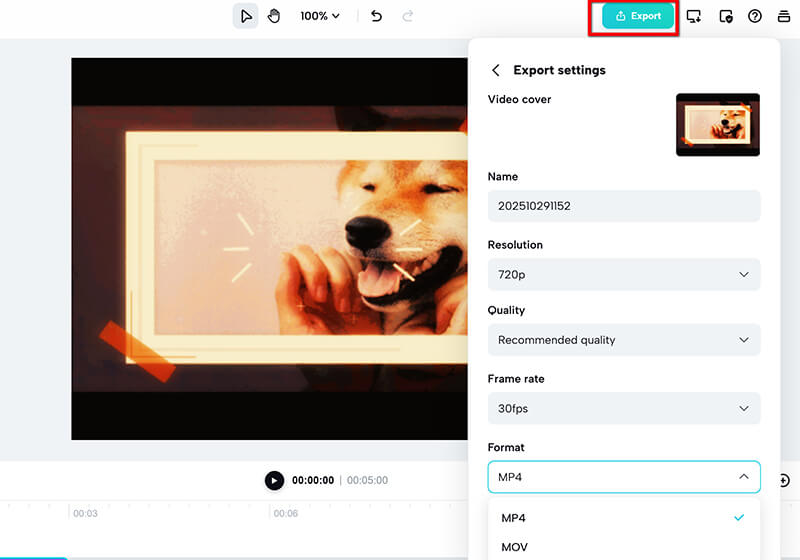Select the pointer cursor tool

tap(245, 16)
